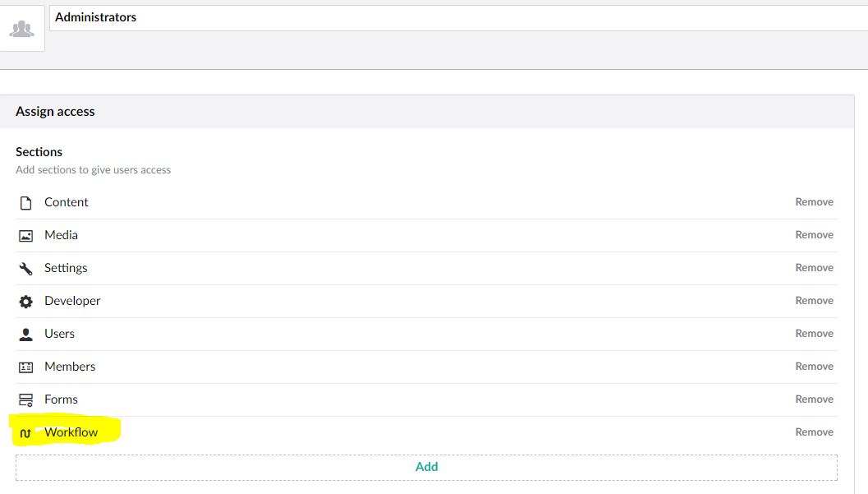
Task: Click the Forms section icon
Action: 25,399
